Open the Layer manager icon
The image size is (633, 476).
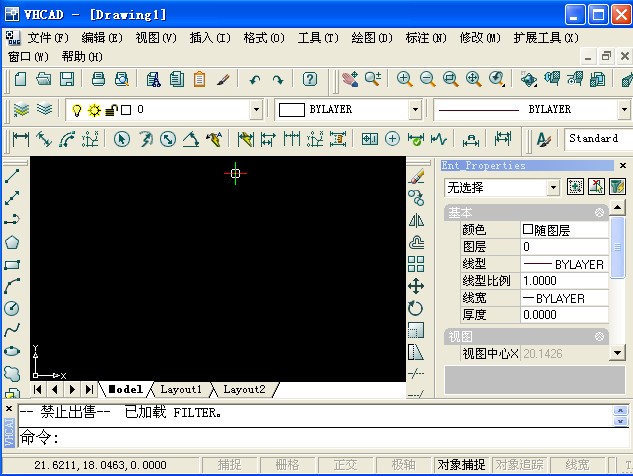click(x=21, y=109)
